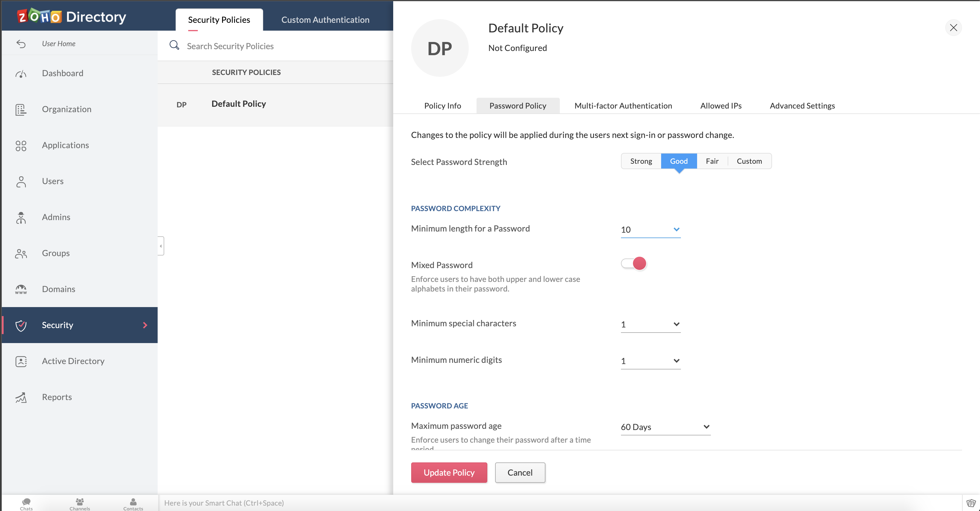This screenshot has height=511, width=980.
Task: Select the Admins icon in sidebar
Action: click(x=21, y=217)
